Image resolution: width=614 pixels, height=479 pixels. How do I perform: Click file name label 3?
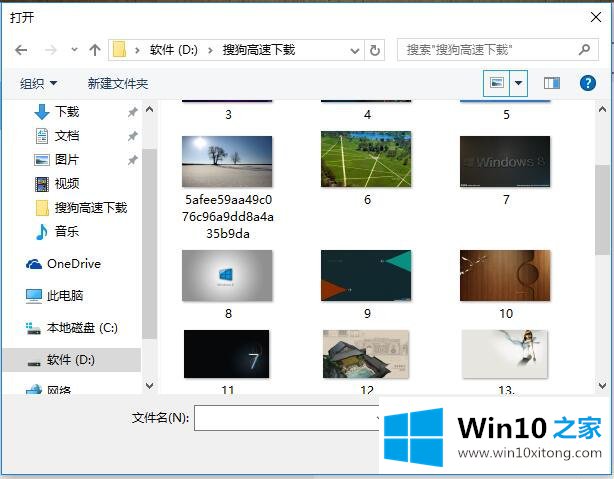tap(228, 115)
